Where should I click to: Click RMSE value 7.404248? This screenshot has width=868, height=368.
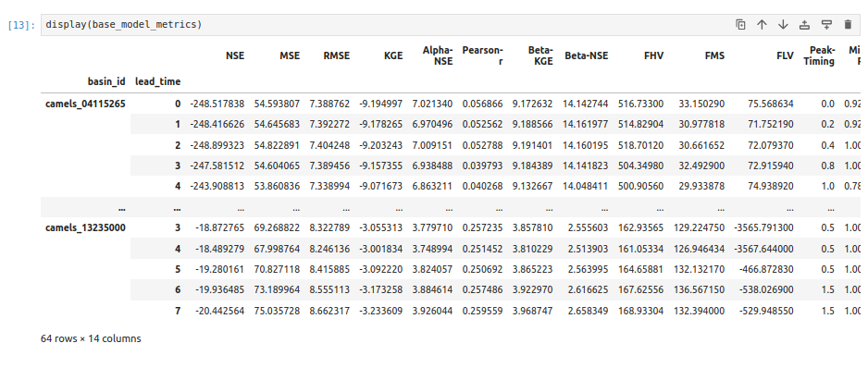329,145
